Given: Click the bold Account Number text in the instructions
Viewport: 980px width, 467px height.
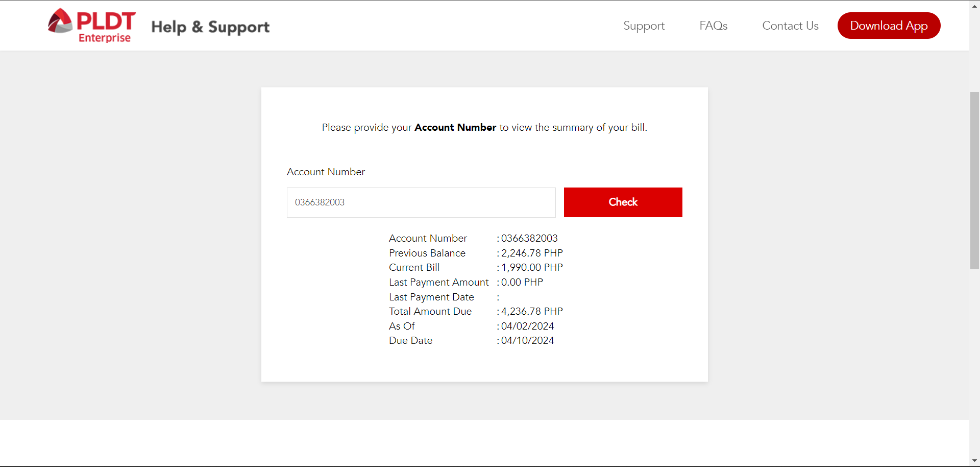Looking at the screenshot, I should click(455, 127).
